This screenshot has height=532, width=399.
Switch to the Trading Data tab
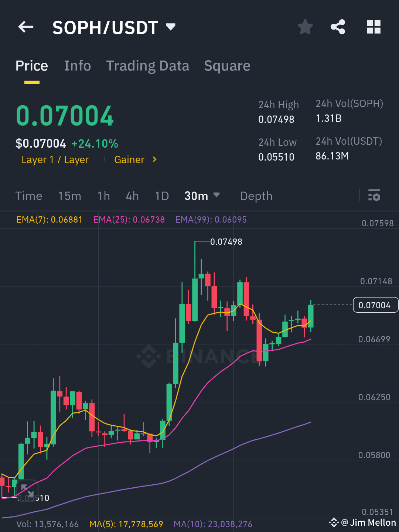pos(147,65)
